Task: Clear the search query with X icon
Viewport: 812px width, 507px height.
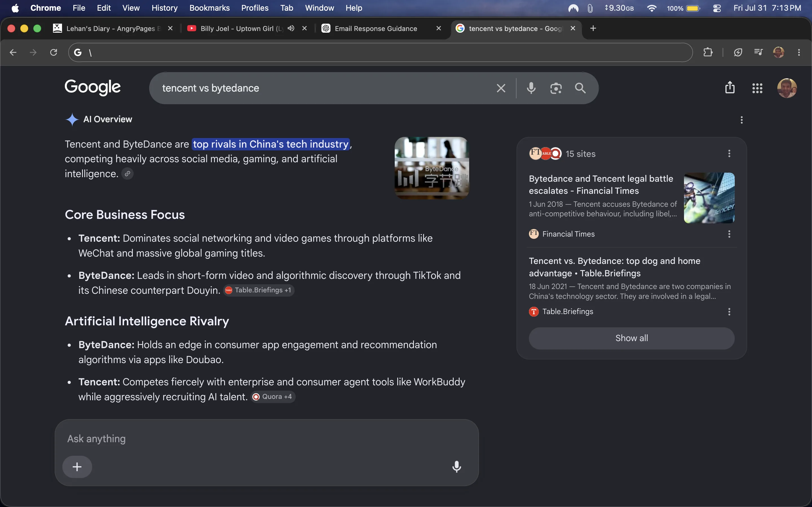Action: click(x=501, y=88)
